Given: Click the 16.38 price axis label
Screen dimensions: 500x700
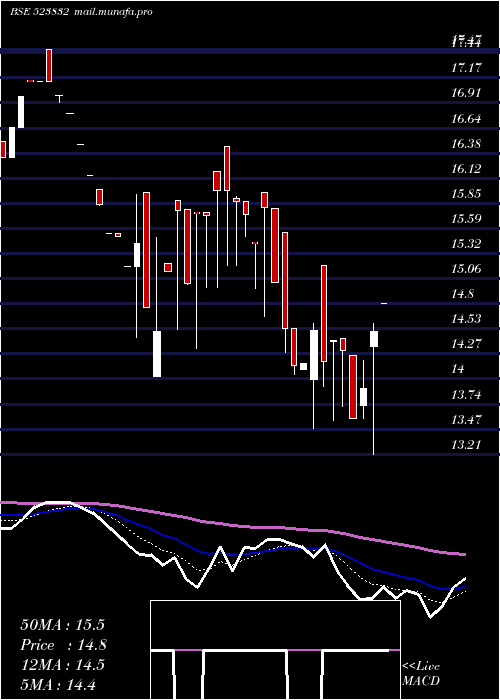Looking at the screenshot, I should click(x=467, y=144).
